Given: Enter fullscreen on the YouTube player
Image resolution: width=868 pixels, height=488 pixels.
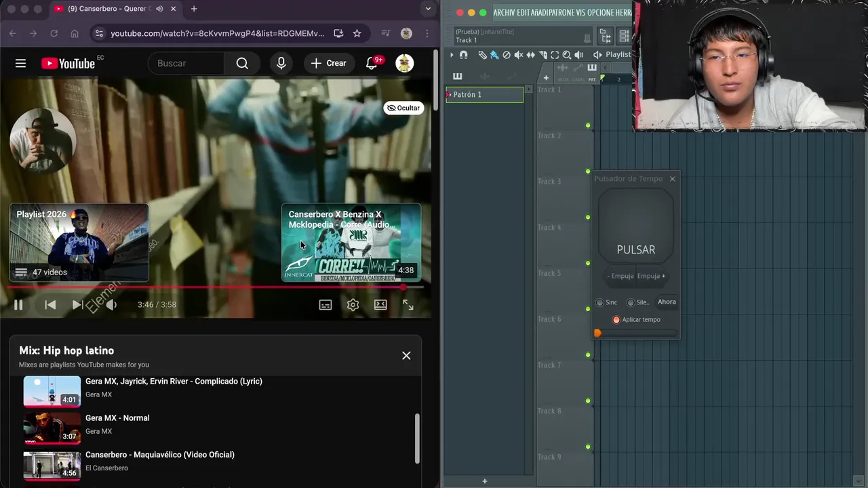Looking at the screenshot, I should [x=408, y=305].
